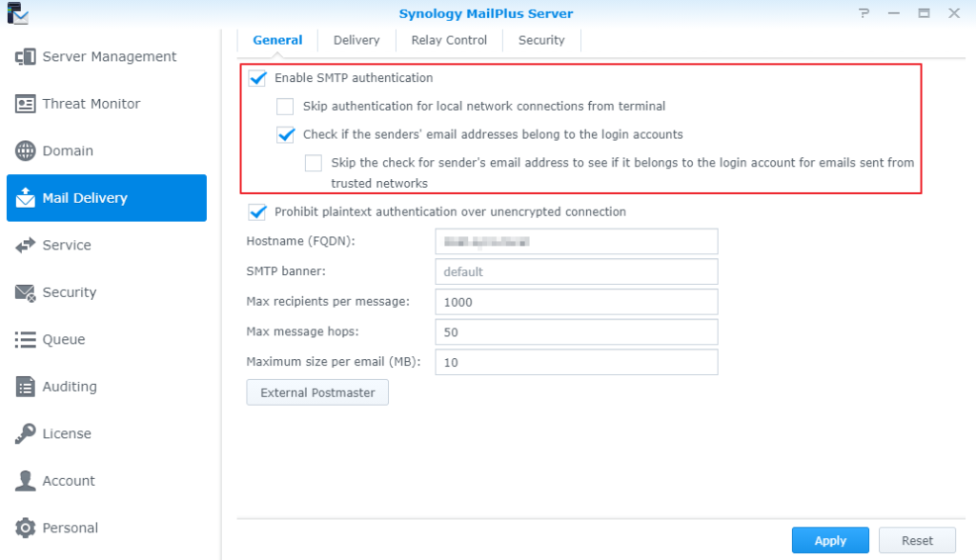Viewport: 976px width, 560px height.
Task: Enable skip sender check for trusted networks
Action: tap(314, 163)
